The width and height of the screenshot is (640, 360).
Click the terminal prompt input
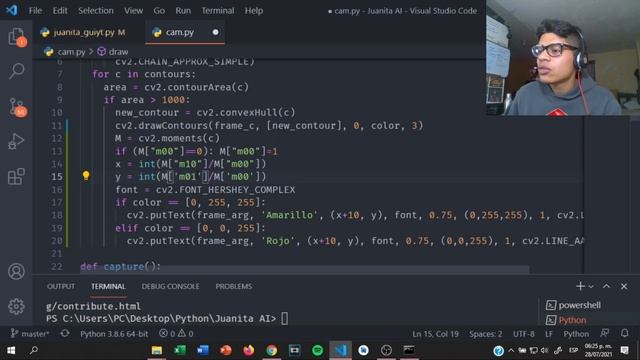(284, 318)
